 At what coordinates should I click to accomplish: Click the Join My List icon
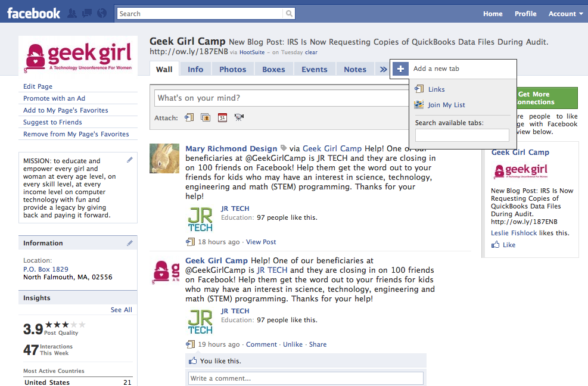pyautogui.click(x=419, y=105)
